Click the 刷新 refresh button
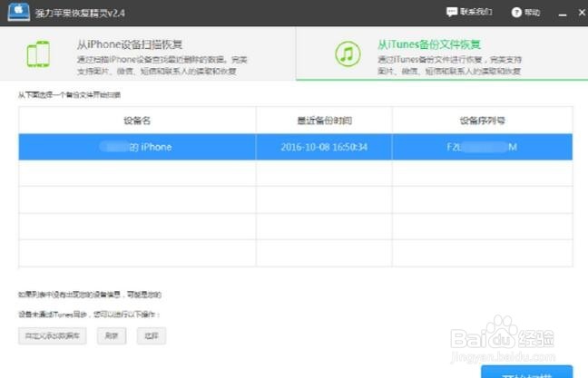The width and height of the screenshot is (588, 378). point(112,335)
